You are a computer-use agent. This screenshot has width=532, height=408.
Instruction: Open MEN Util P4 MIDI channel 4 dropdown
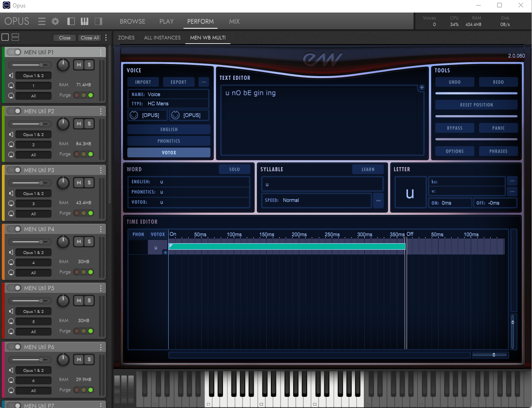[x=33, y=263]
